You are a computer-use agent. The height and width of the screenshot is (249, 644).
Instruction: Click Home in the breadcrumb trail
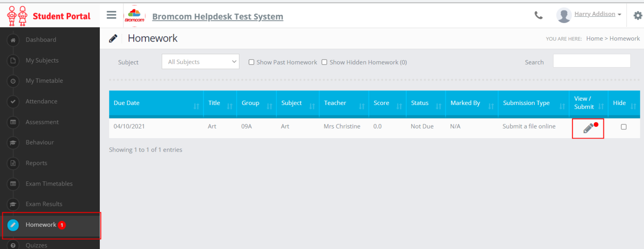(x=594, y=38)
